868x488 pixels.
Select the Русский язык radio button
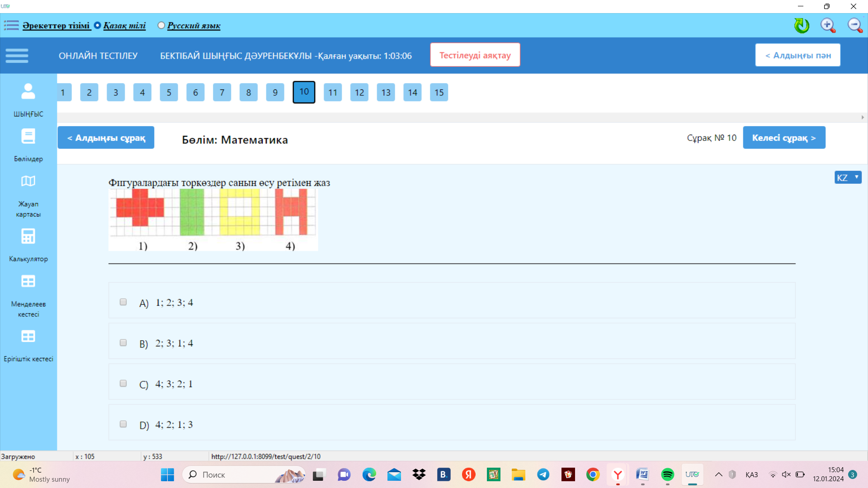(x=161, y=25)
